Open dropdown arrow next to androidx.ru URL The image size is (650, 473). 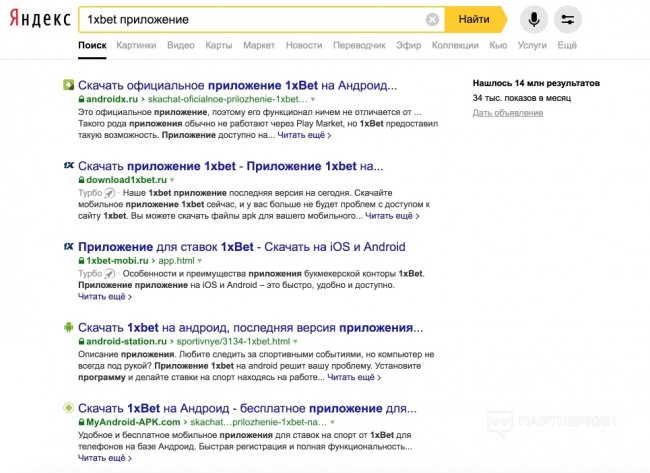click(312, 101)
